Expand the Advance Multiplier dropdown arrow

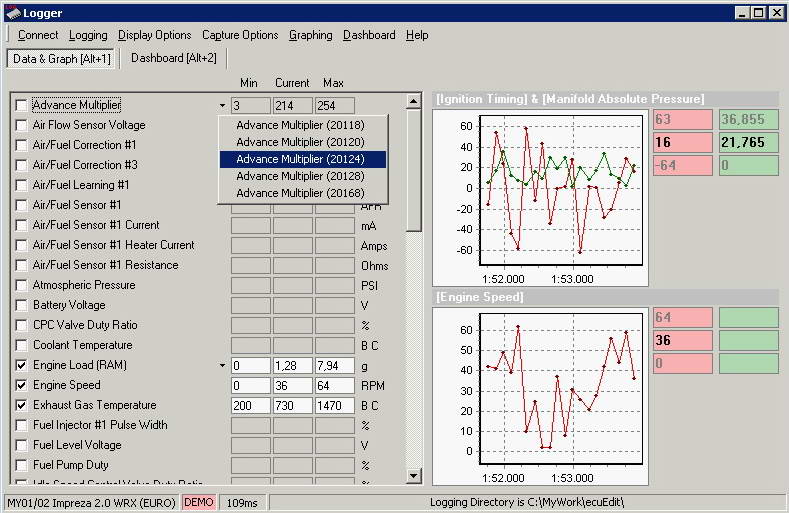(x=222, y=105)
